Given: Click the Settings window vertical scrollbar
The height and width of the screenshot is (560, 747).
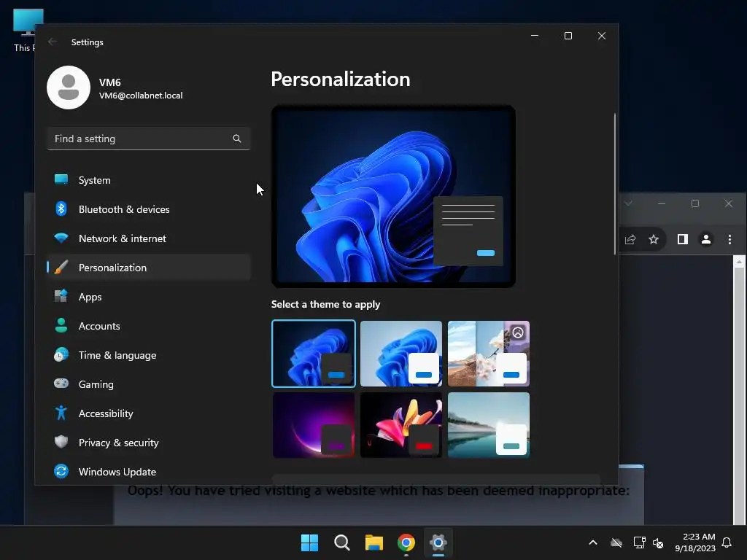Looking at the screenshot, I should (x=615, y=184).
